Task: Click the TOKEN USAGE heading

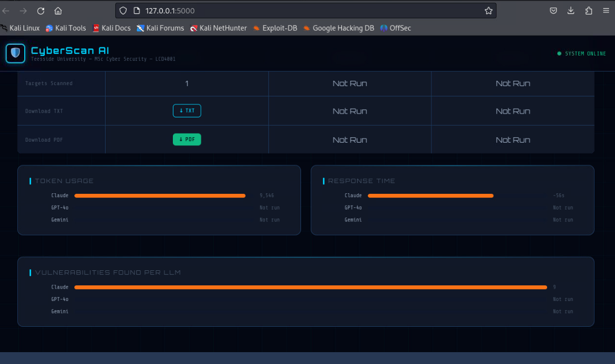Action: (64, 181)
